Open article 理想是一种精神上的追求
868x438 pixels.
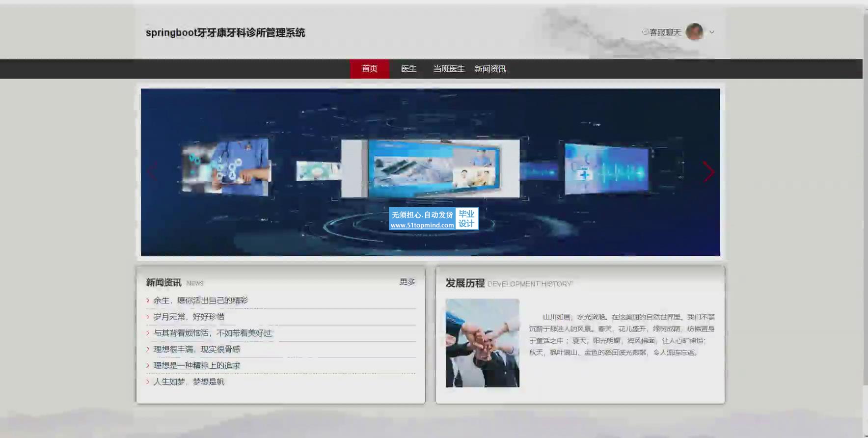coord(196,365)
